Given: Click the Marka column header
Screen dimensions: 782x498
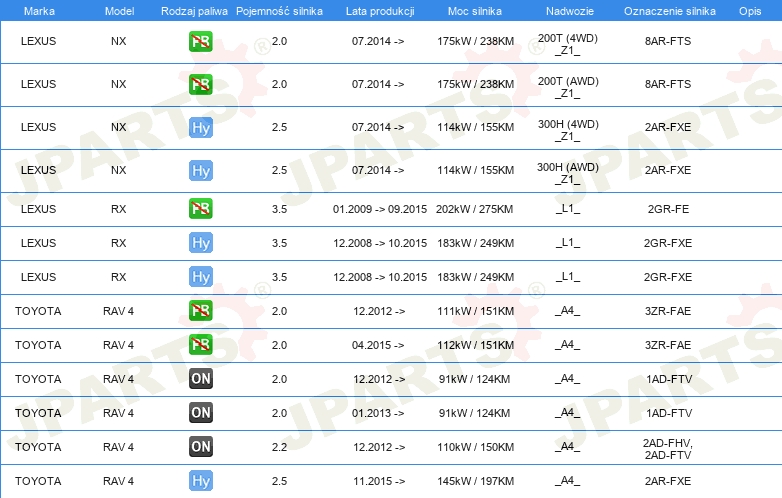Looking at the screenshot, I should 38,10.
